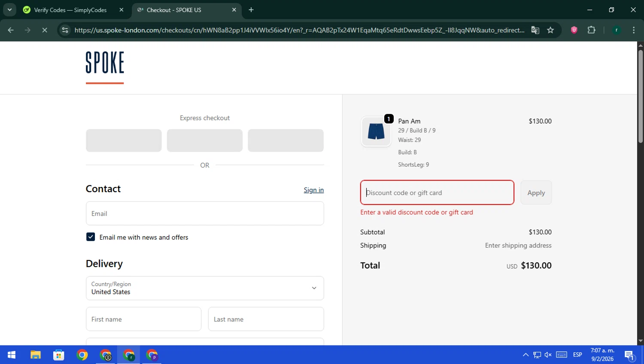Go forward in browser history
Screen dimensions: 644x364
click(x=27, y=30)
